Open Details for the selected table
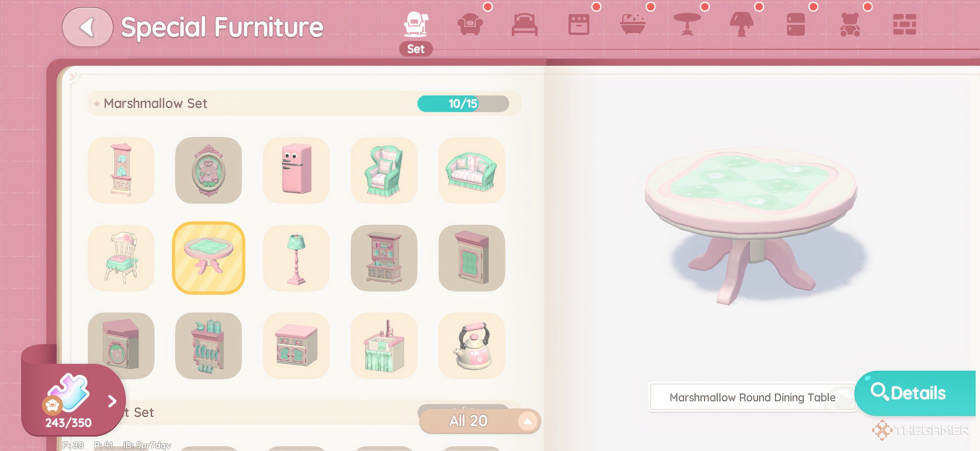Viewport: 980px width, 451px height. pos(915,393)
